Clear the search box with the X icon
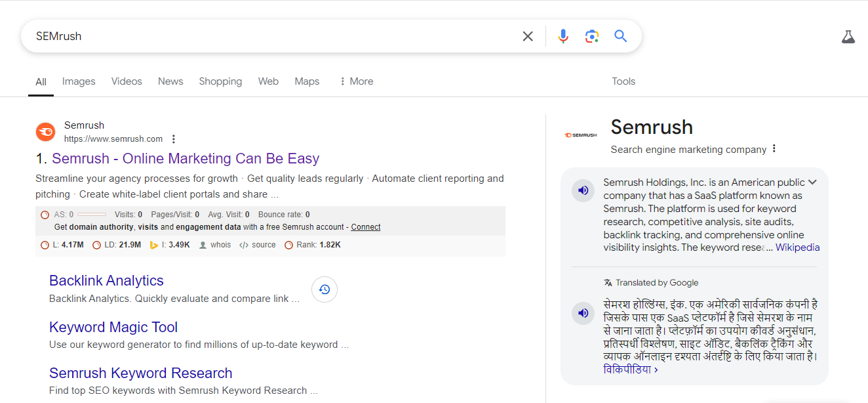This screenshot has height=403, width=868. tap(528, 36)
